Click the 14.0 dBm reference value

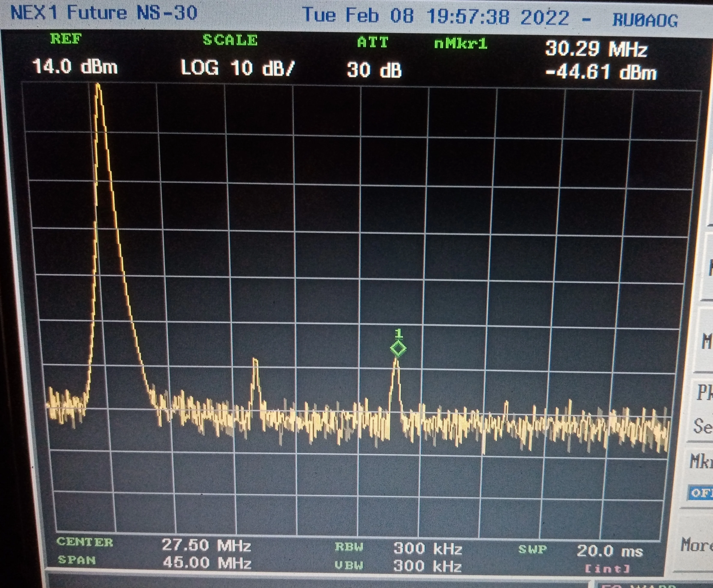tap(75, 67)
